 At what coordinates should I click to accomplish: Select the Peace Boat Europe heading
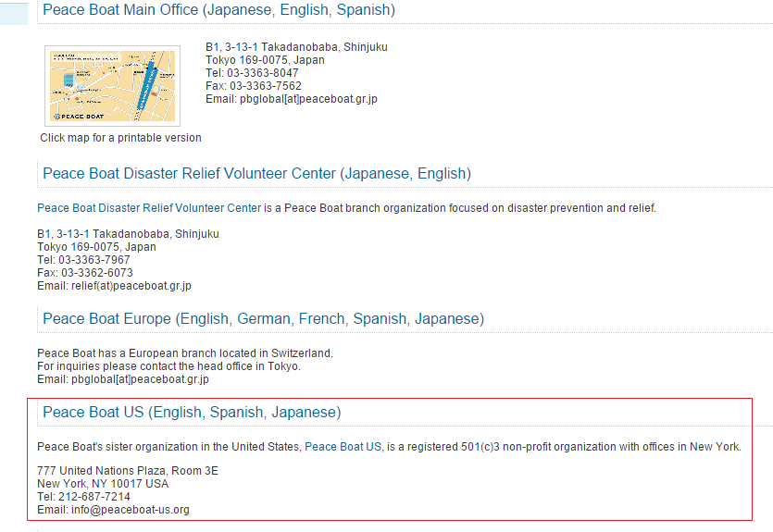(263, 318)
